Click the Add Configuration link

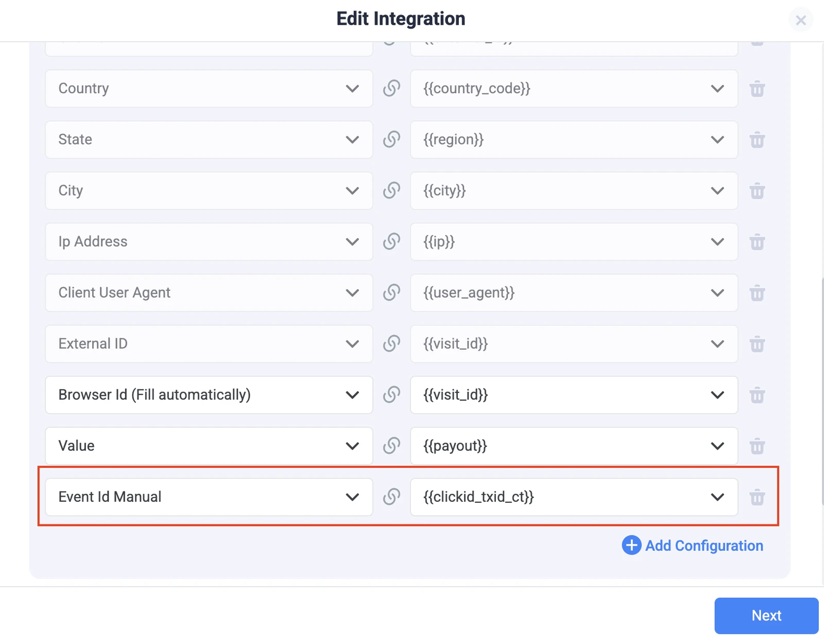point(693,545)
